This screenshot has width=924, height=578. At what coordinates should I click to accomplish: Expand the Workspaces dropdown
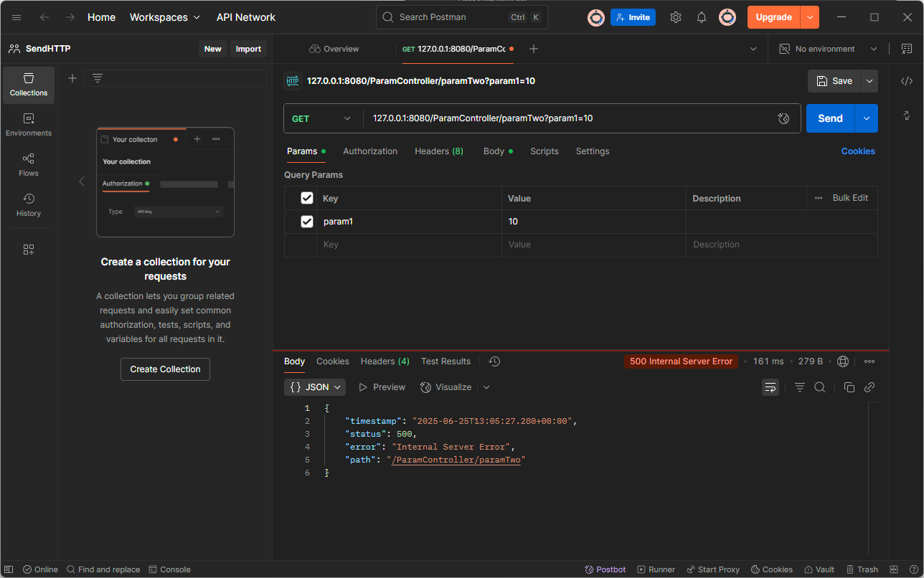click(165, 17)
